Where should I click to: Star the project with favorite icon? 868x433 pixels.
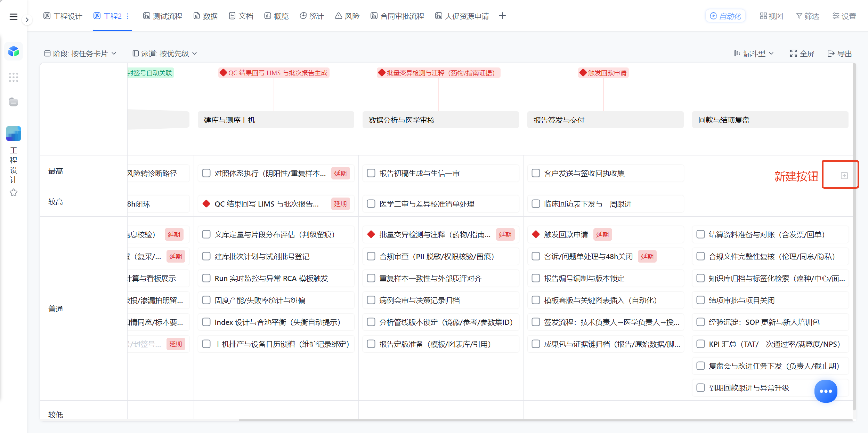tap(14, 192)
